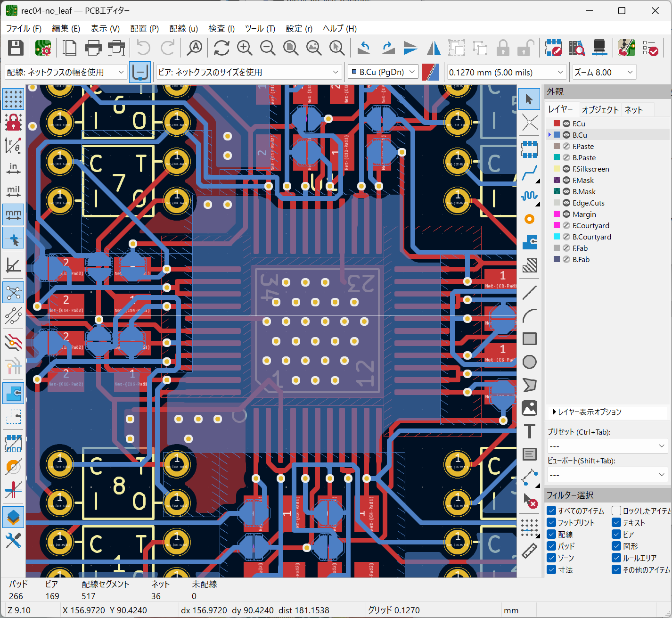Screen dimensions: 672x618
Task: Uncheck the ビア filter checkbox
Action: pos(616,534)
